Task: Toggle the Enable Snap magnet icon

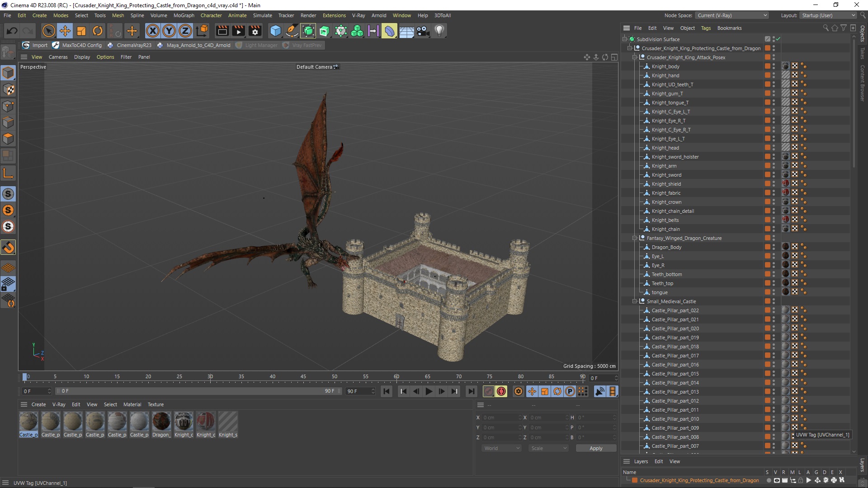Action: [x=8, y=247]
